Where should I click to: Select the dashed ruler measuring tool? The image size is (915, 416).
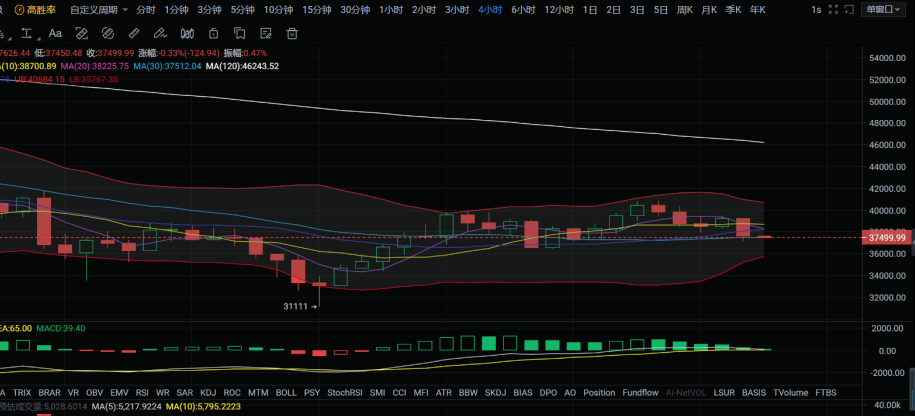point(82,33)
